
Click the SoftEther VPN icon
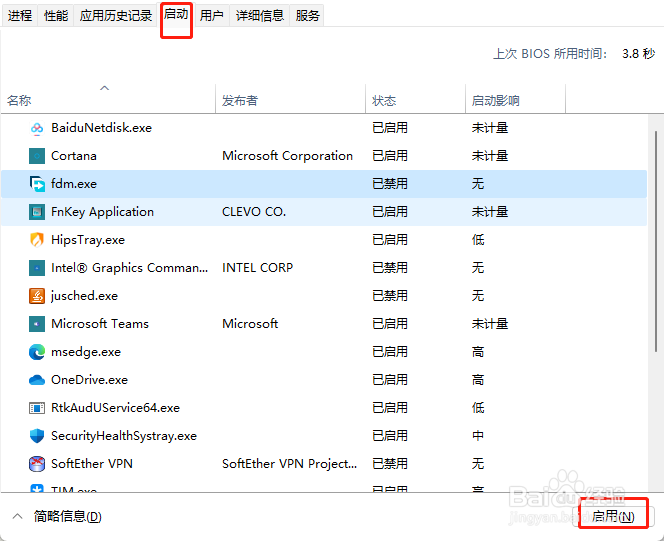37,464
